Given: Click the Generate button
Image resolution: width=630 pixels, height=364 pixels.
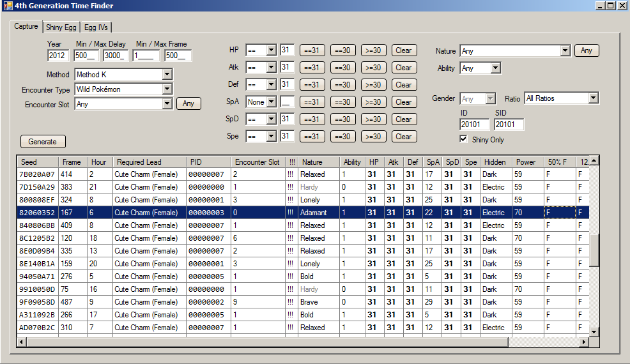Looking at the screenshot, I should tap(43, 141).
